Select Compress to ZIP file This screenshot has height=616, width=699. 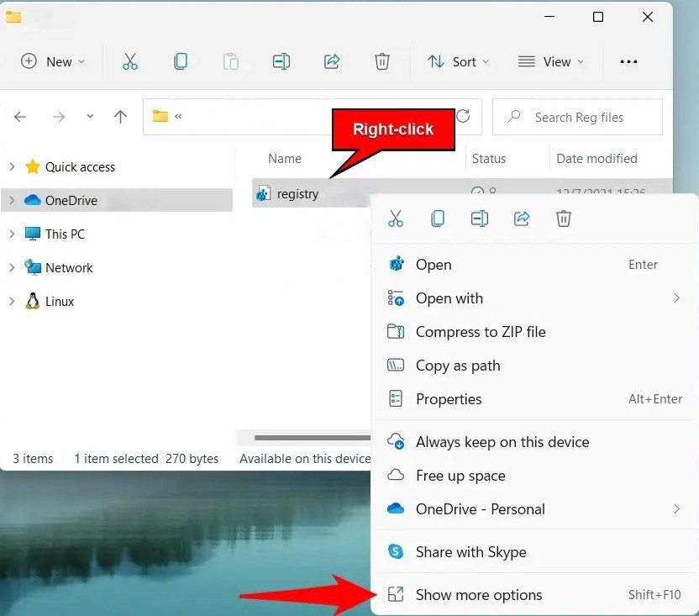534,332
